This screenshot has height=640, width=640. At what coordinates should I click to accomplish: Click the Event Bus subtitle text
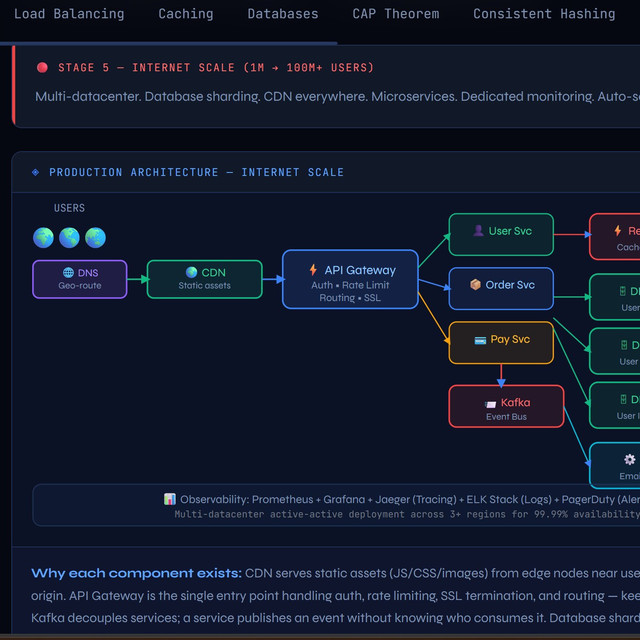point(507,417)
